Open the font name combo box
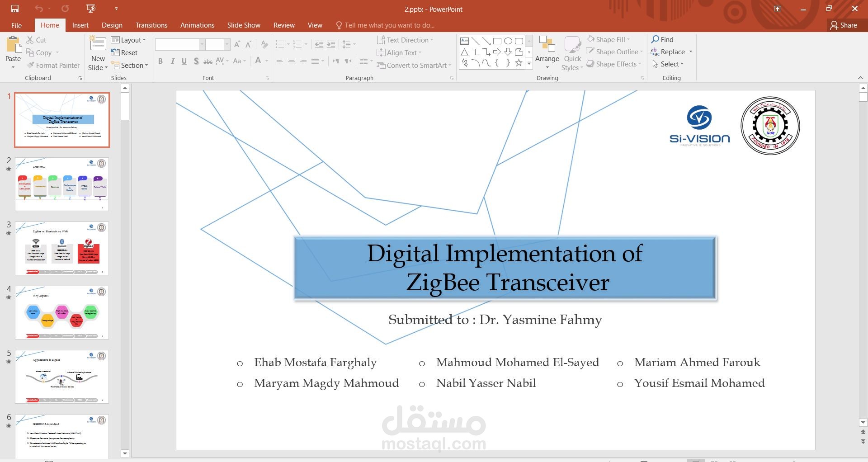 180,44
